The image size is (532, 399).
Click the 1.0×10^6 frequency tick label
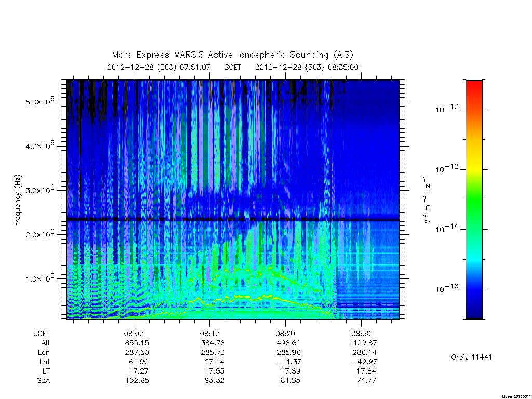[x=39, y=278]
